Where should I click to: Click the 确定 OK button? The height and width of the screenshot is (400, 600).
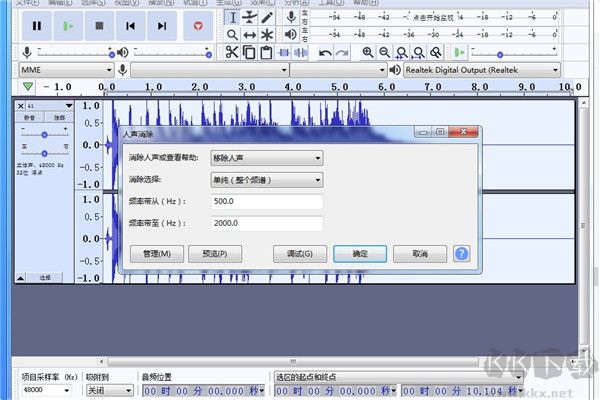(x=359, y=254)
